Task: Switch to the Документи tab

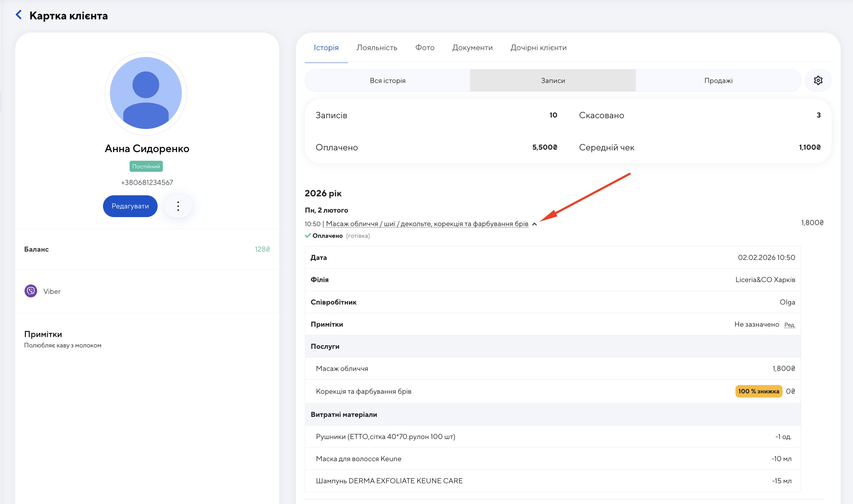Action: pyautogui.click(x=472, y=48)
